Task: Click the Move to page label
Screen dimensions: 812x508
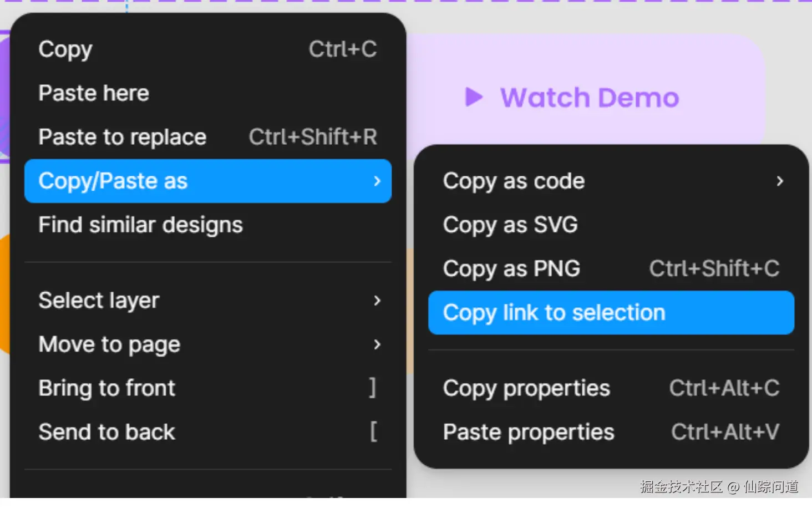Action: (x=109, y=345)
